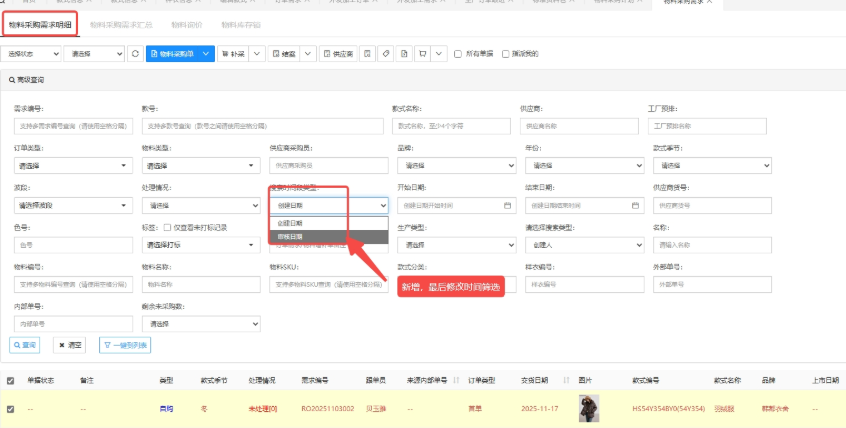
Task: Expand the arrow beside 物料采购单 button
Action: 206,53
